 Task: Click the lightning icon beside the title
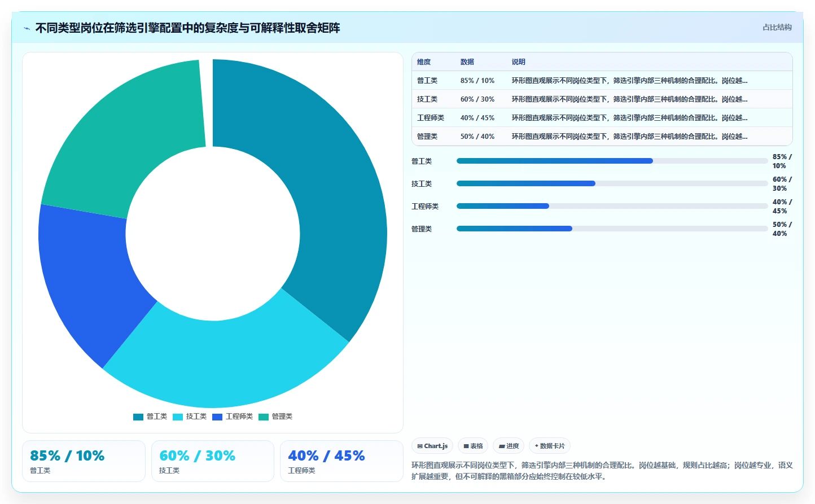(x=27, y=28)
